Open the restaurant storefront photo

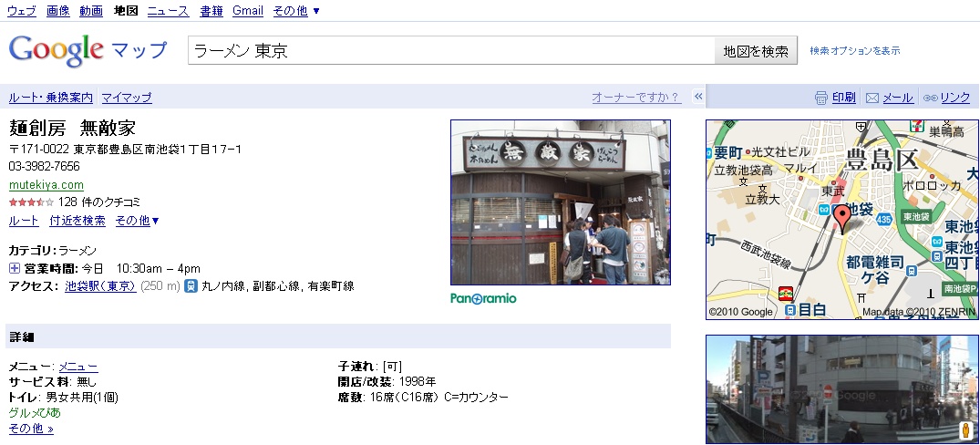coord(561,202)
